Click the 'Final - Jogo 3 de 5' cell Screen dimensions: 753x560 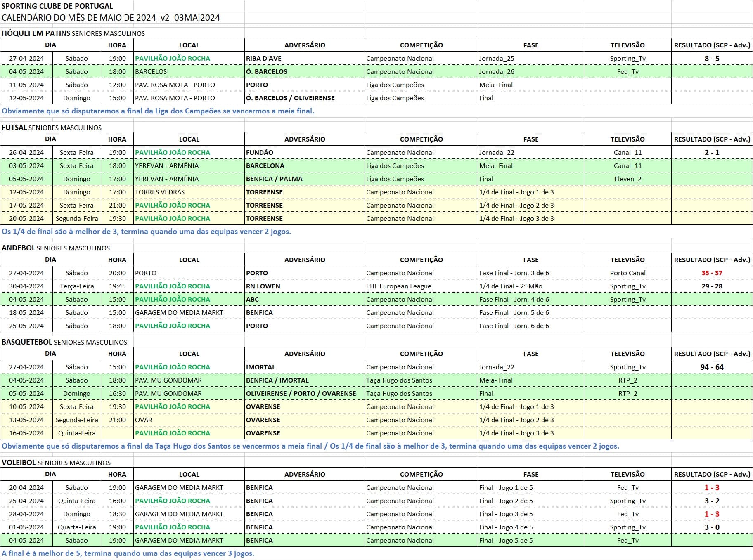[x=531, y=514]
